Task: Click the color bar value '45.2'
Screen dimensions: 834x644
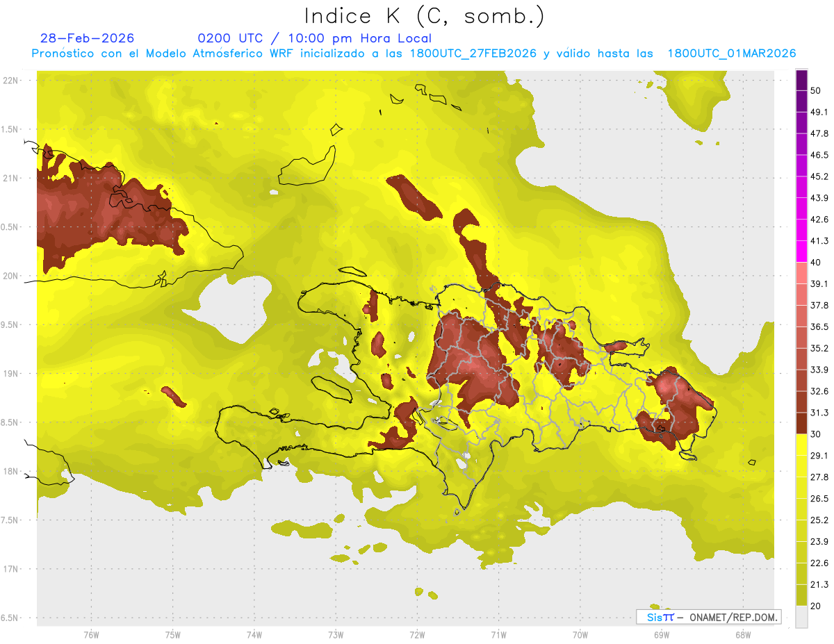Action: (819, 176)
